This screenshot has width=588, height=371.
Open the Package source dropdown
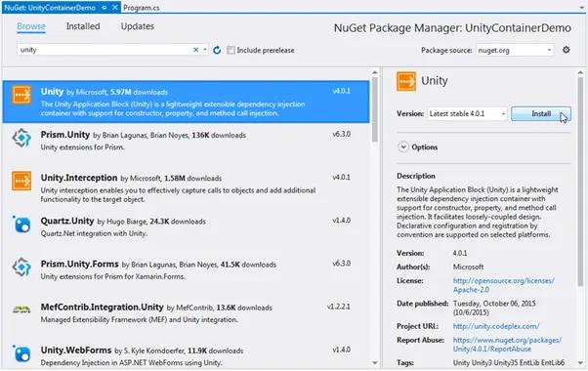pyautogui.click(x=515, y=50)
